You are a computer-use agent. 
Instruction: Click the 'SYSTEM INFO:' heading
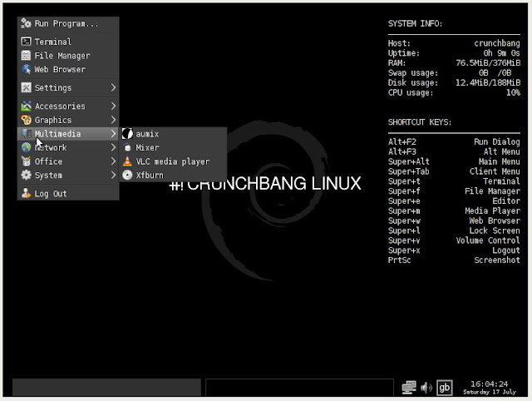415,23
